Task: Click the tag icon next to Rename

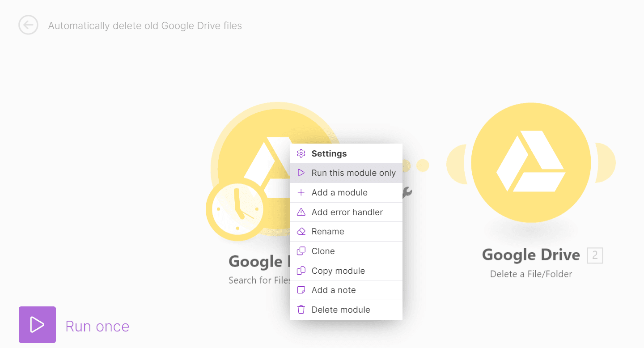Action: click(301, 231)
